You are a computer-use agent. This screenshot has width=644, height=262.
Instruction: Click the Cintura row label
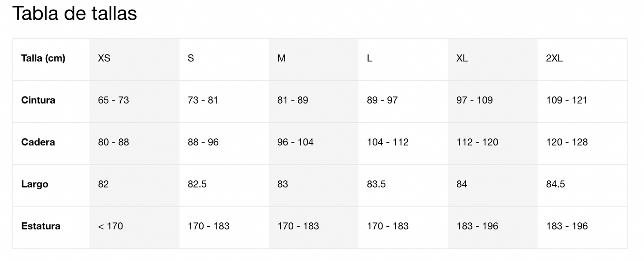coord(38,100)
